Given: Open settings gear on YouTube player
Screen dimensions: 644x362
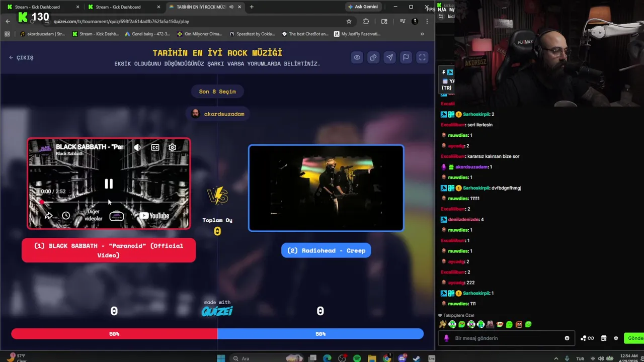Looking at the screenshot, I should 172,147.
